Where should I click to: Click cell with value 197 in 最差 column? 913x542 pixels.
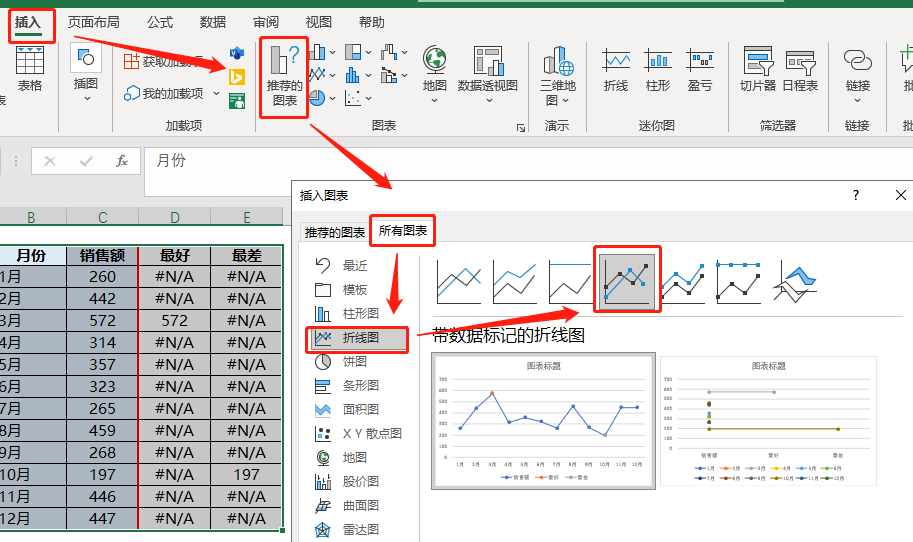[x=247, y=474]
